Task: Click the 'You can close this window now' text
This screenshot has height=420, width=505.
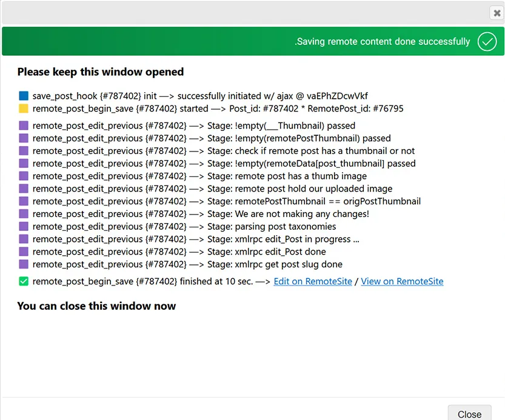Action: [x=96, y=306]
